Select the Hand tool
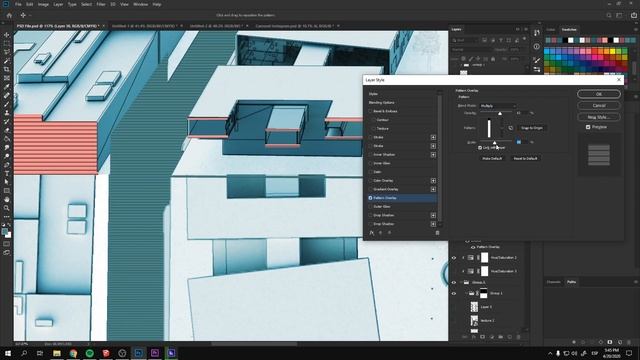 (x=7, y=200)
